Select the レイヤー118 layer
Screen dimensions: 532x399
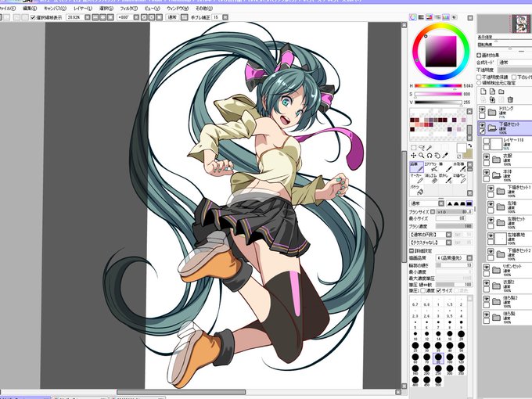(x=507, y=144)
